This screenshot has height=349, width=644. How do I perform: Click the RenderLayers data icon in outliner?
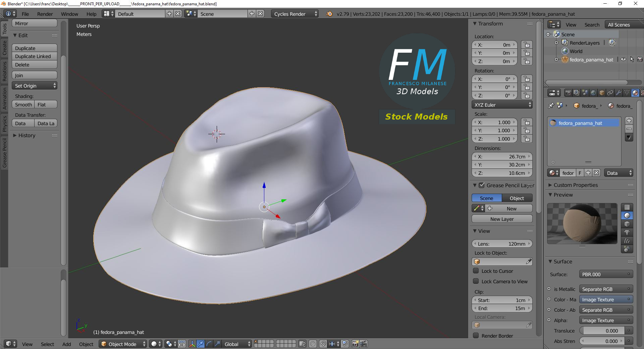[x=612, y=43]
